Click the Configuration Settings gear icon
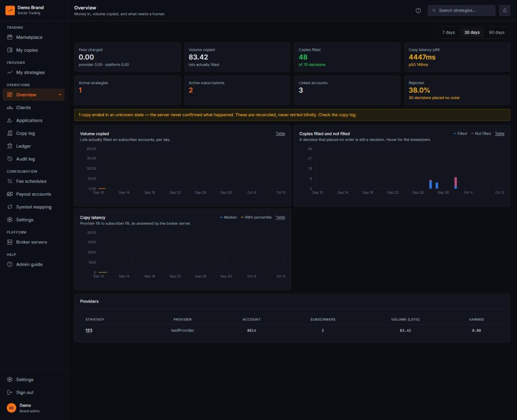 click(x=10, y=220)
